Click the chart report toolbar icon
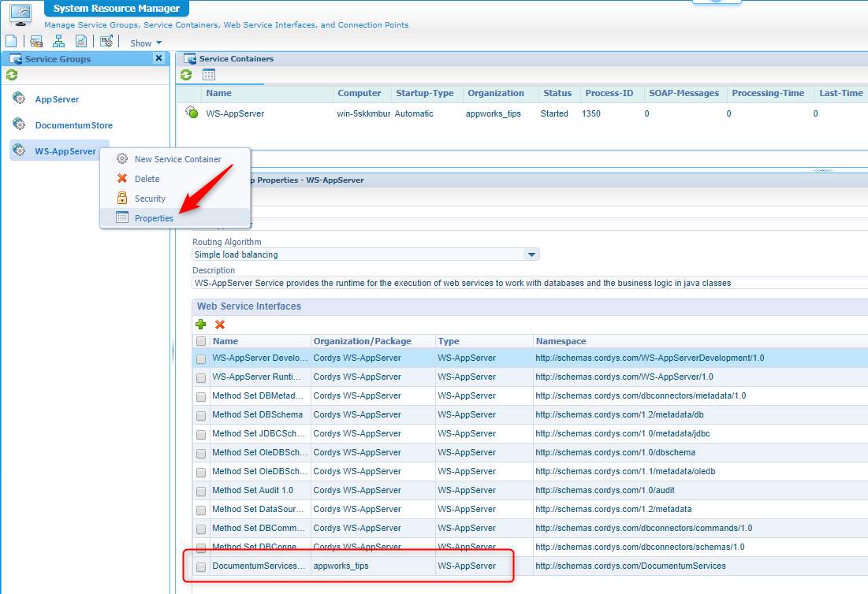868x594 pixels. pos(81,42)
